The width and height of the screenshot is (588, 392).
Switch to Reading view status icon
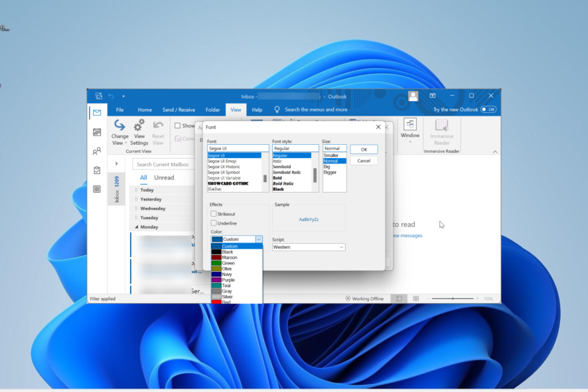click(x=416, y=298)
